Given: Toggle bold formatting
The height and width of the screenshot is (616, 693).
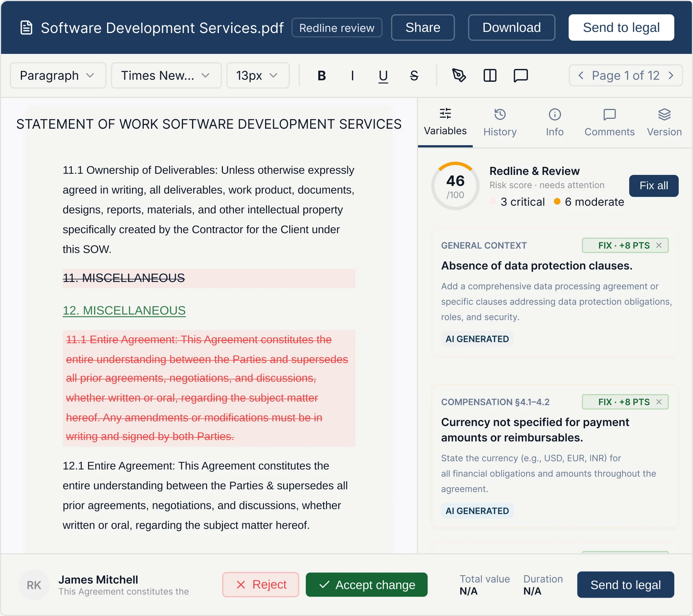Looking at the screenshot, I should point(322,76).
